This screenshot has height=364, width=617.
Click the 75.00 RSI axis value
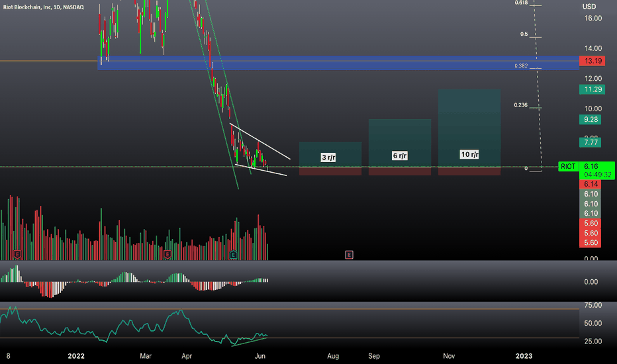(x=593, y=305)
